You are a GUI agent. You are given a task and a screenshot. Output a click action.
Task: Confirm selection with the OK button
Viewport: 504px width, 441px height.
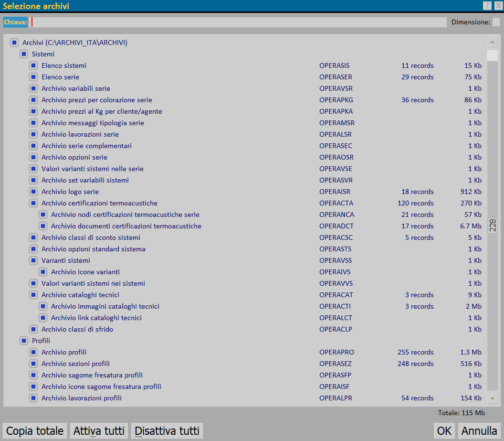[x=444, y=431]
